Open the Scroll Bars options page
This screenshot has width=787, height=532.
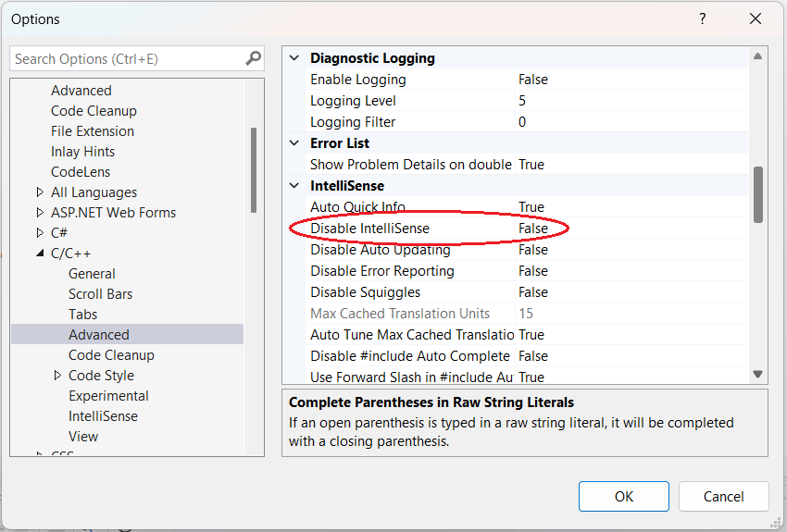point(100,294)
